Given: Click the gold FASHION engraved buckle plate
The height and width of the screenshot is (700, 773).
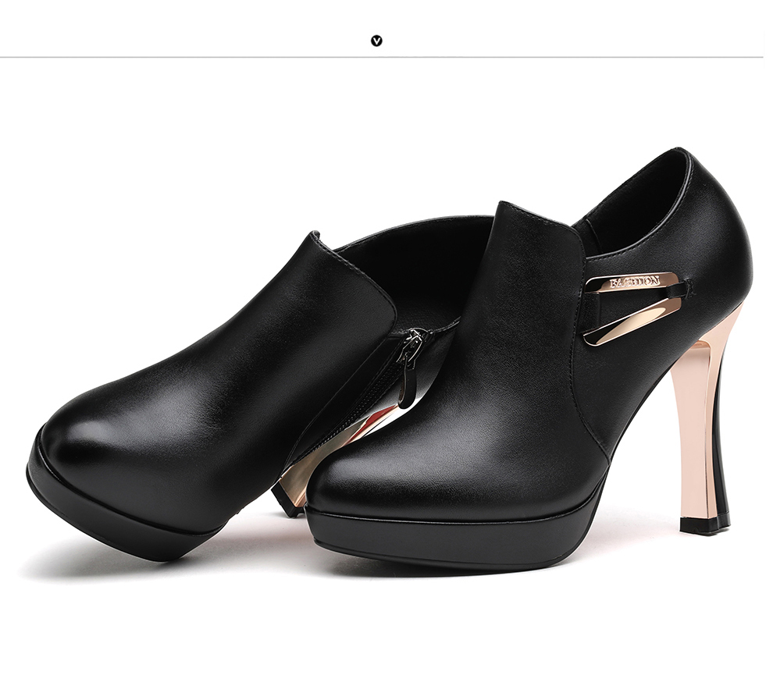Looking at the screenshot, I should pyautogui.click(x=632, y=282).
